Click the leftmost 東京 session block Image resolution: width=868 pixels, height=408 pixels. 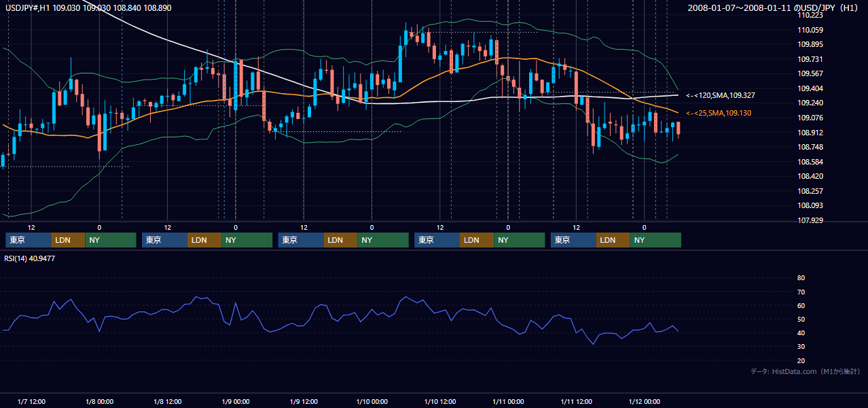29,240
